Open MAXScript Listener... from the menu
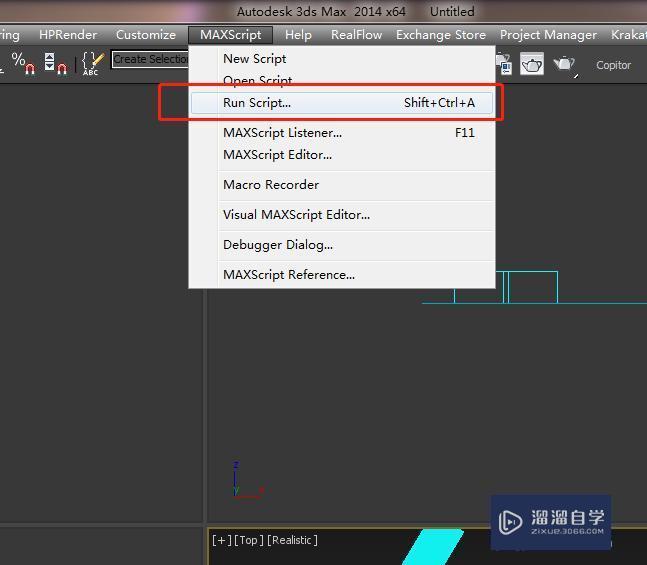This screenshot has width=647, height=565. coord(342,133)
